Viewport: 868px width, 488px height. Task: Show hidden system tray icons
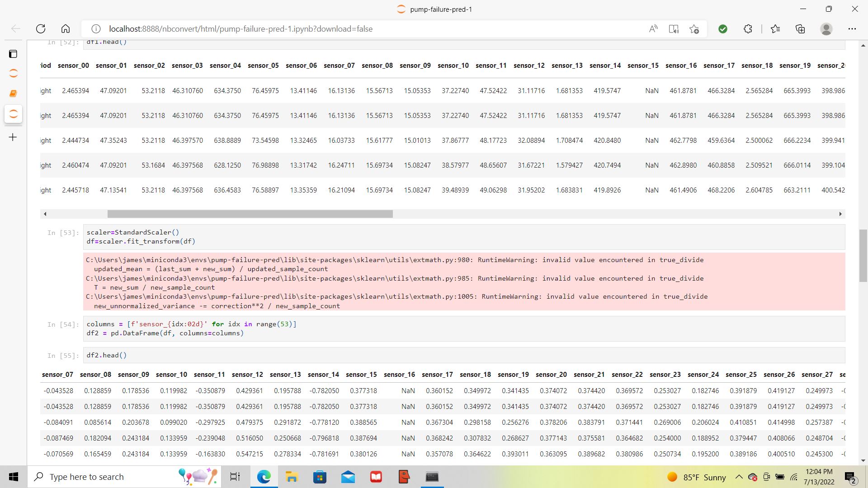pos(739,477)
